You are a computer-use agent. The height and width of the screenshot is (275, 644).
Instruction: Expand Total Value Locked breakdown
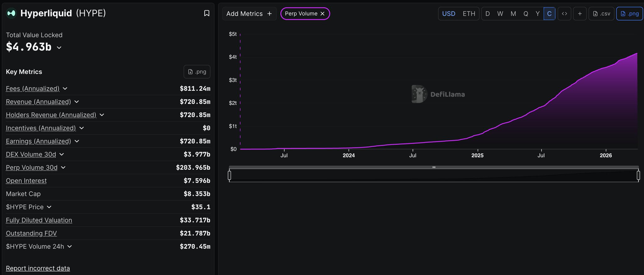59,47
